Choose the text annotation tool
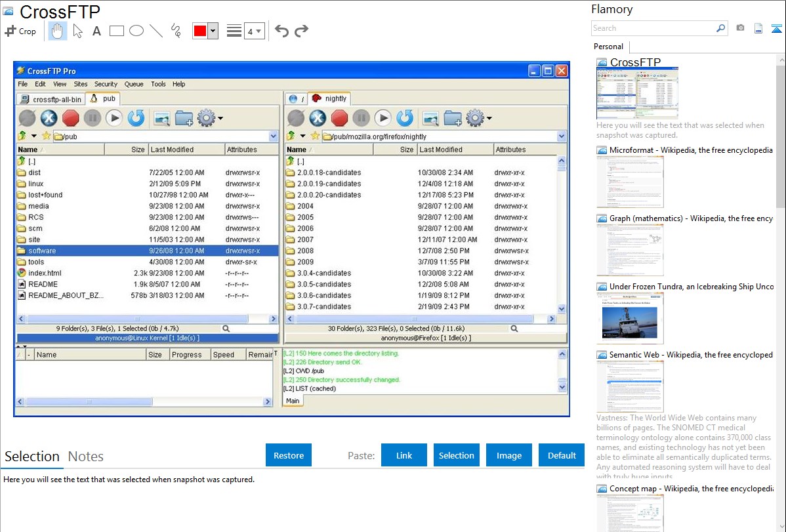 pos(96,31)
